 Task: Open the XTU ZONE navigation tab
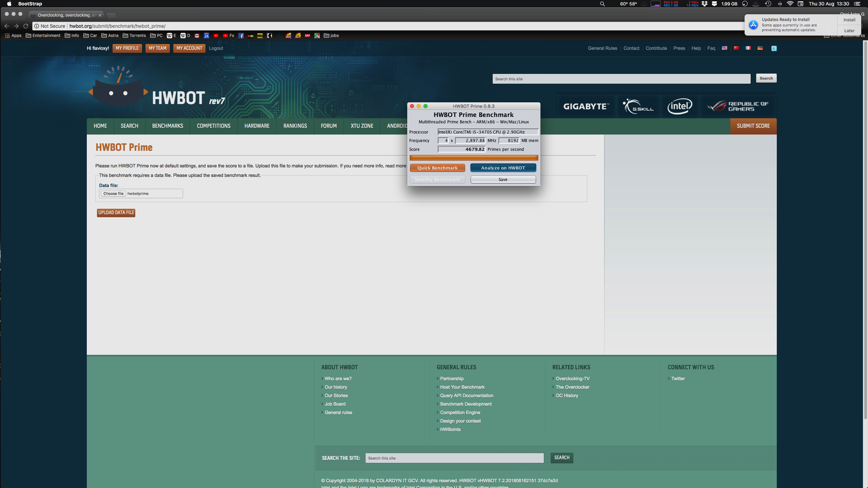coord(362,126)
